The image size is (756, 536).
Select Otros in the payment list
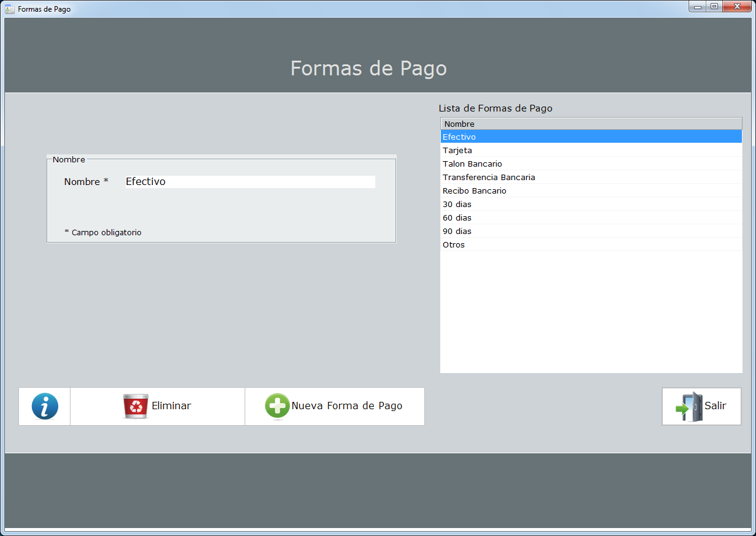tap(590, 244)
